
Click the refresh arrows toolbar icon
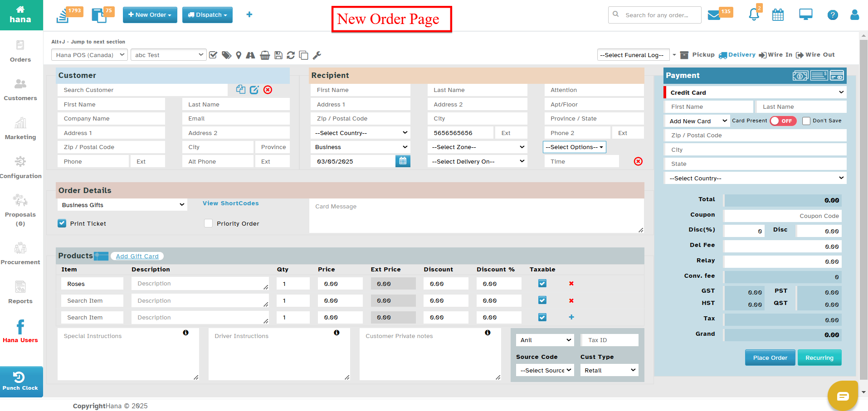[291, 55]
